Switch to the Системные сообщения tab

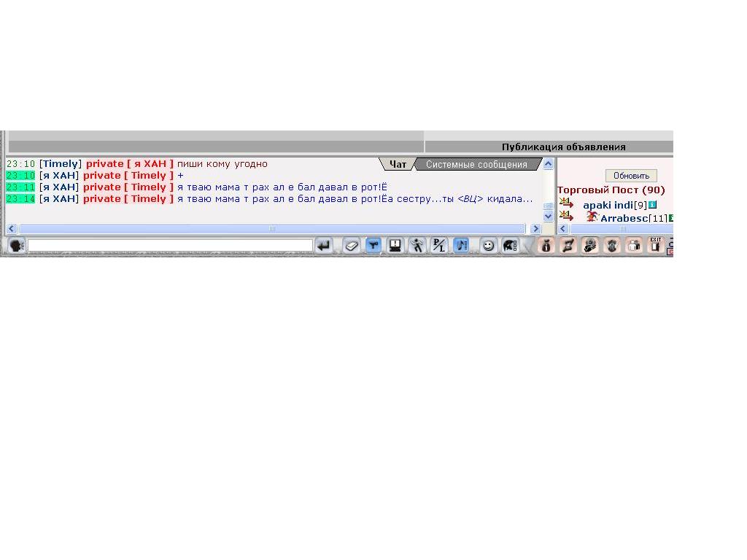coord(476,164)
